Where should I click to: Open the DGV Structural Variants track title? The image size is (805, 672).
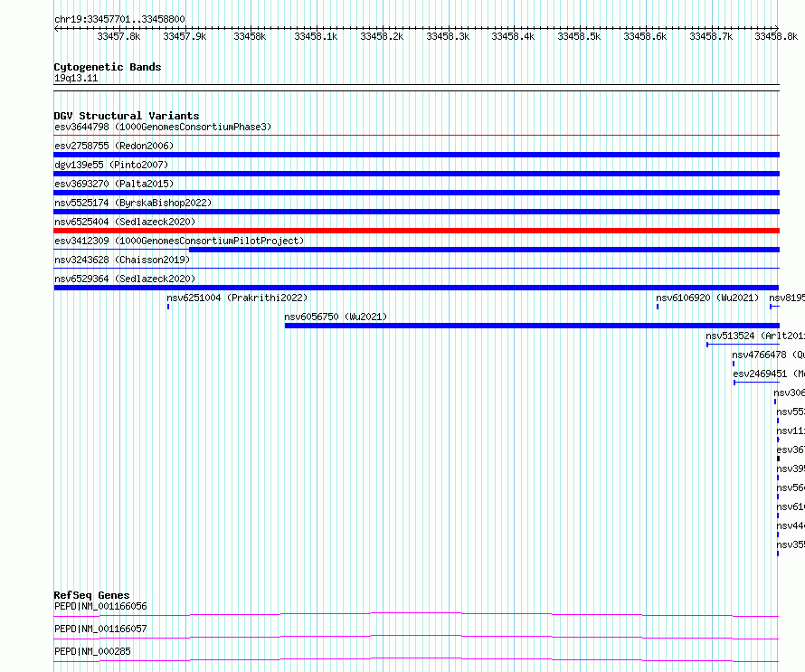tap(127, 116)
